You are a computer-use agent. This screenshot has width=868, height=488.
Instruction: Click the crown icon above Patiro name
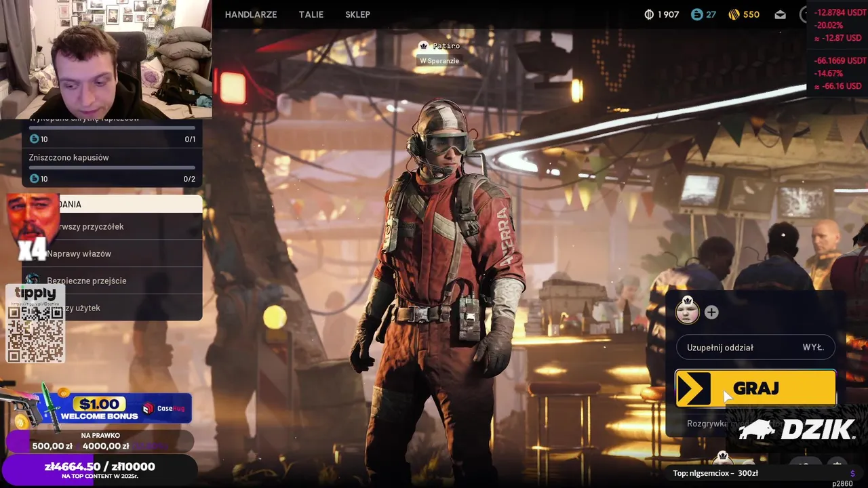424,45
